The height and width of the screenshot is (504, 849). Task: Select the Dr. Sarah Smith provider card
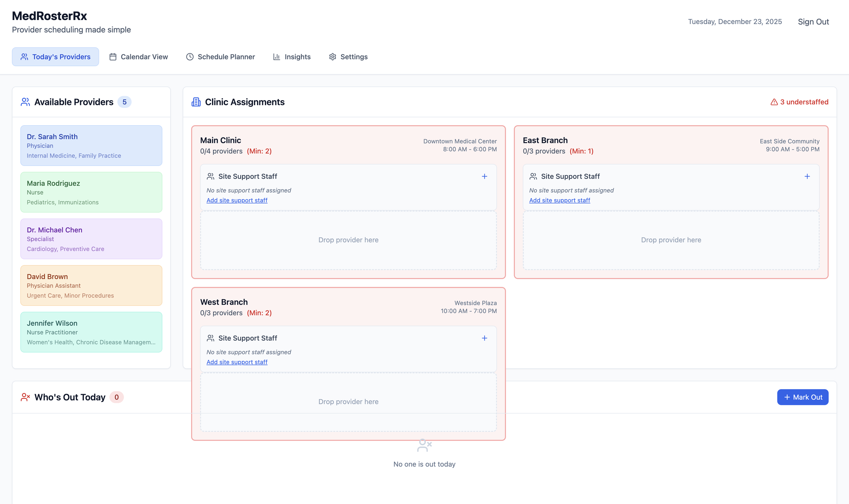tap(91, 146)
